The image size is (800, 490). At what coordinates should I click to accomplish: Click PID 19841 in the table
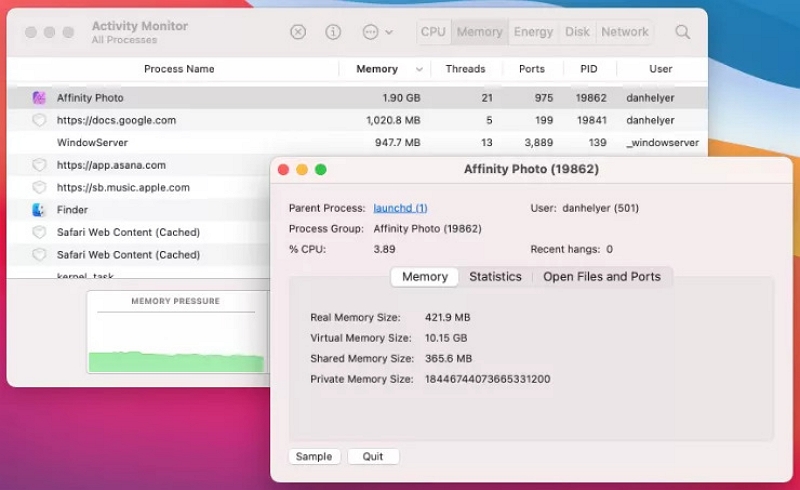pos(591,120)
